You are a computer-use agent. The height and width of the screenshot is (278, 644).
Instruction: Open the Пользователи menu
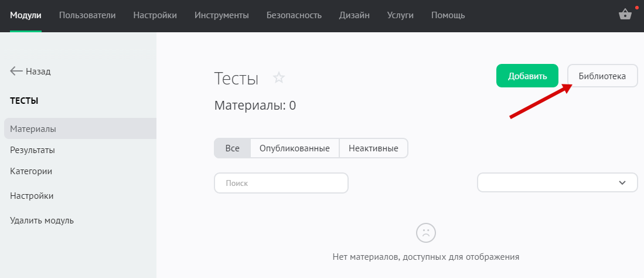click(x=87, y=15)
